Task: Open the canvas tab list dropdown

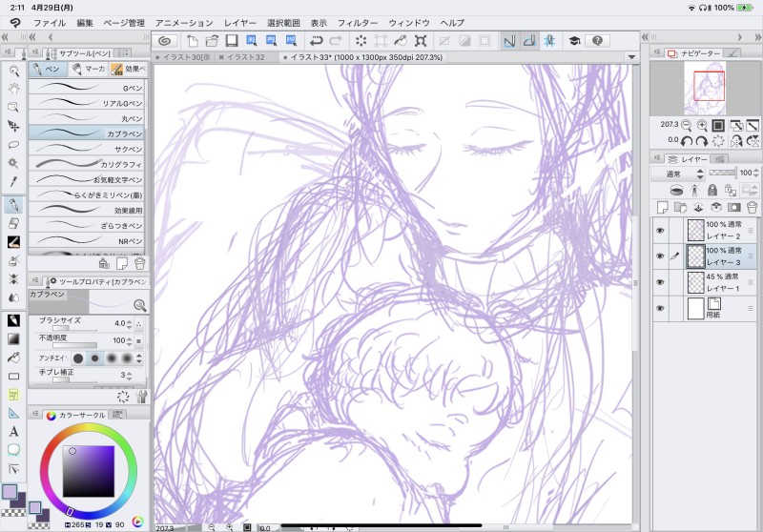Action: [x=631, y=57]
